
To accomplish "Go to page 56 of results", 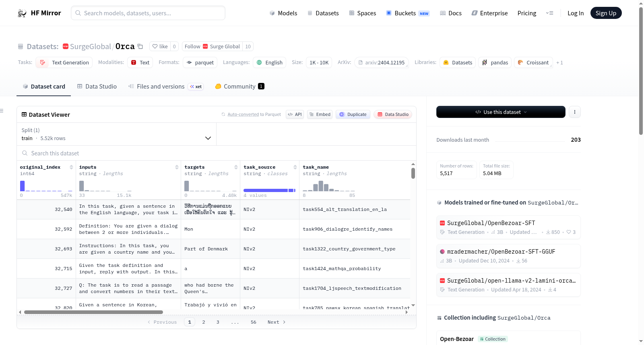I will [x=254, y=322].
